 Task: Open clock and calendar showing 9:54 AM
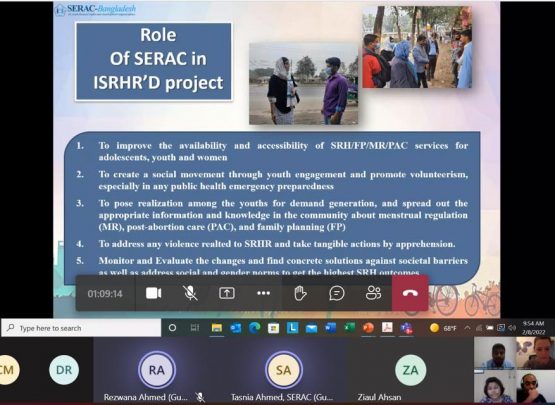coord(533,328)
